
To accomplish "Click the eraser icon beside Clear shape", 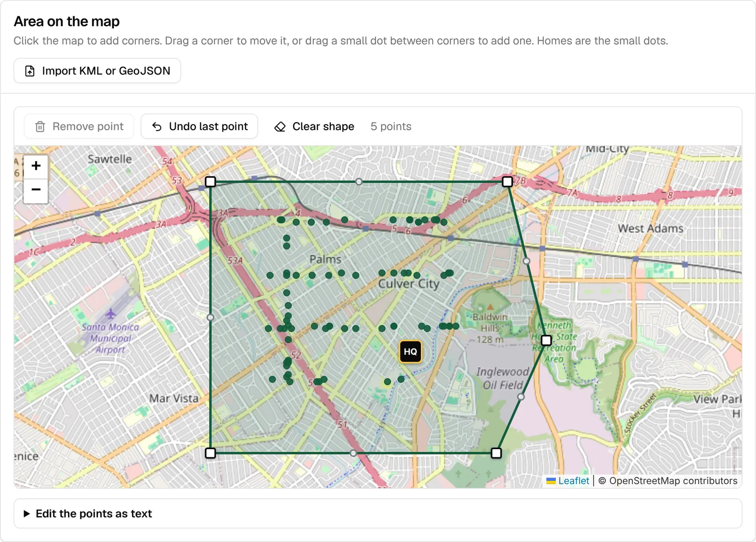I will pos(280,127).
